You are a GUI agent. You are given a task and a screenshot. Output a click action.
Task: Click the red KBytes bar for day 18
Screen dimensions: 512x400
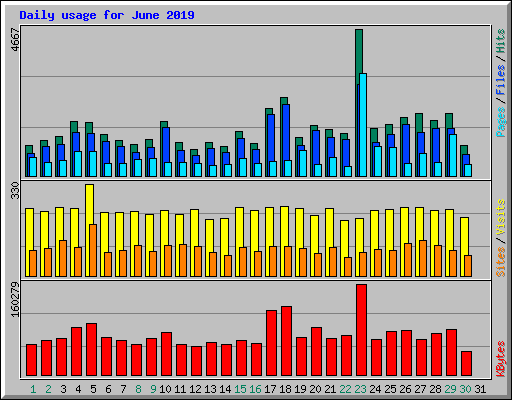point(286,341)
